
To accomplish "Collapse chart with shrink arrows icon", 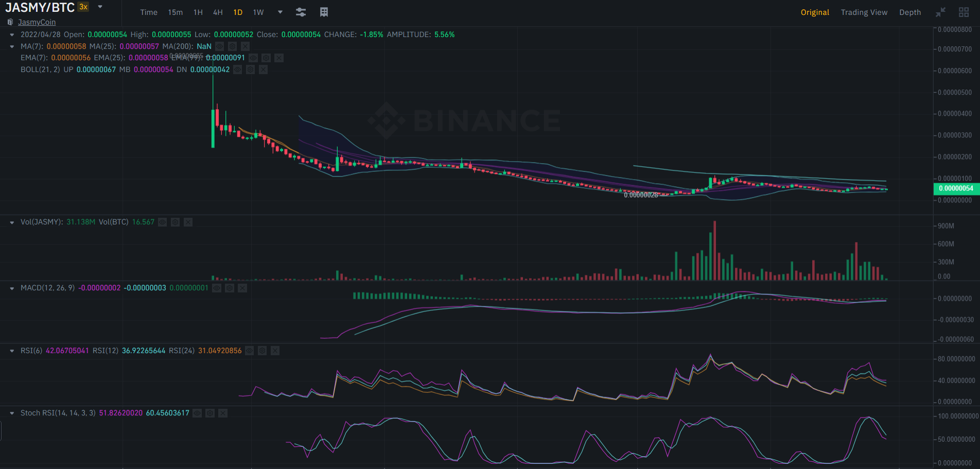I will pyautogui.click(x=941, y=12).
